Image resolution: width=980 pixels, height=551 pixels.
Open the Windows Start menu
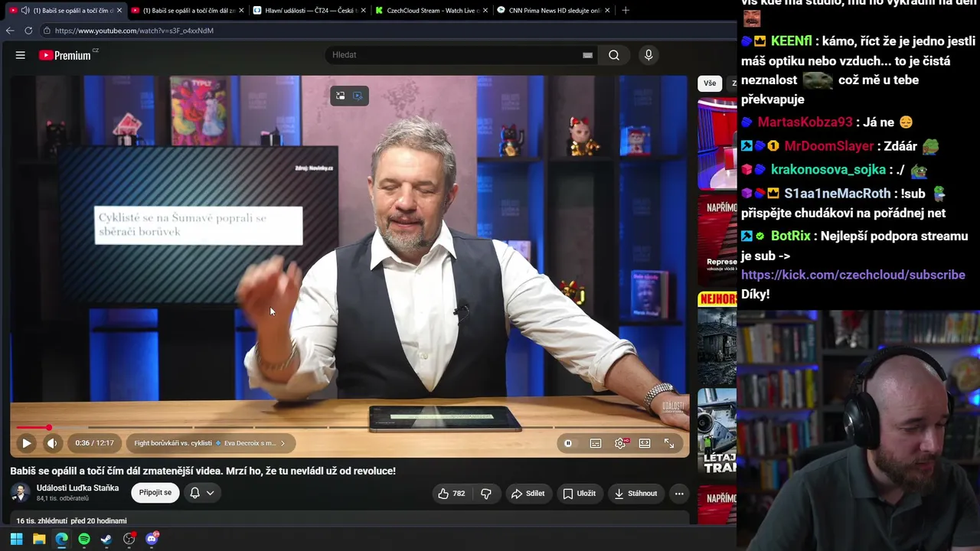coord(16,539)
